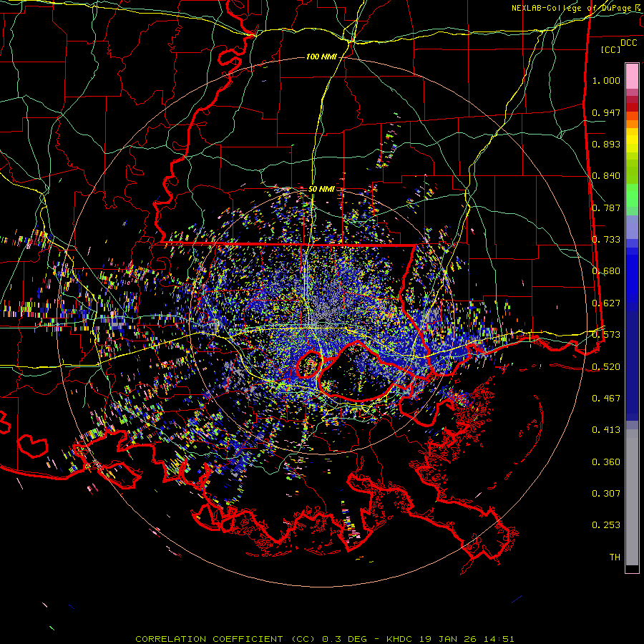This screenshot has height=644, width=644.
Task: Click the pink segment atop the color bar
Action: point(632,76)
